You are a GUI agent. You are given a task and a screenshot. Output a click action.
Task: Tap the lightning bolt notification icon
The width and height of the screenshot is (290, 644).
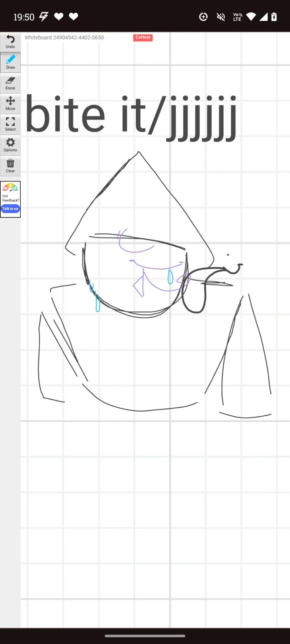click(x=44, y=17)
